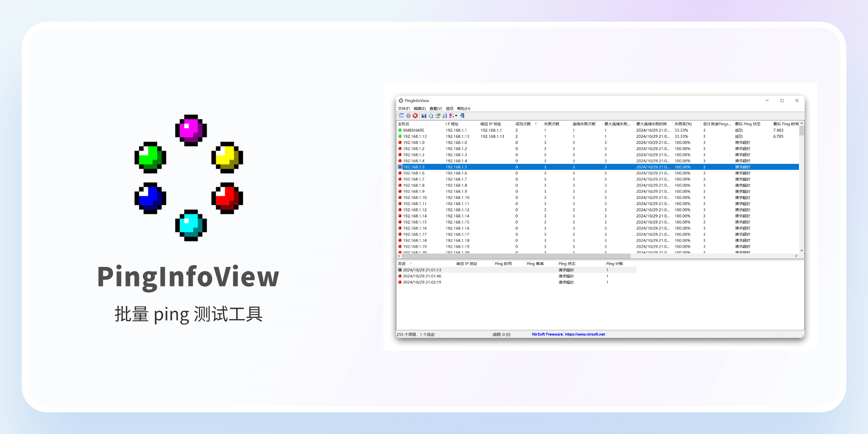Click the red status dot beside host 192.168.1.0
The width and height of the screenshot is (868, 434).
click(x=400, y=142)
